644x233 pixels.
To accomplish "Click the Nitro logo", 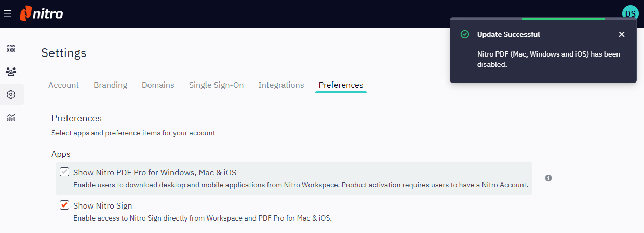I will coord(42,13).
